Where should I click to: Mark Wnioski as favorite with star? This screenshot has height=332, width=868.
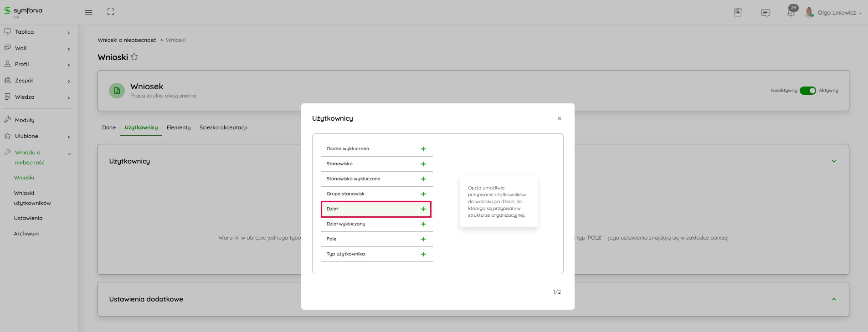pos(134,57)
